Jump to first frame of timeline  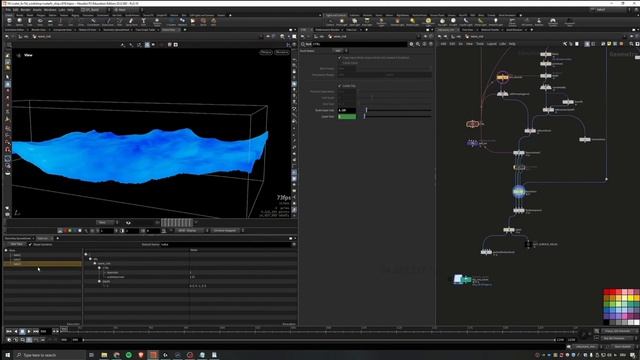[9, 331]
